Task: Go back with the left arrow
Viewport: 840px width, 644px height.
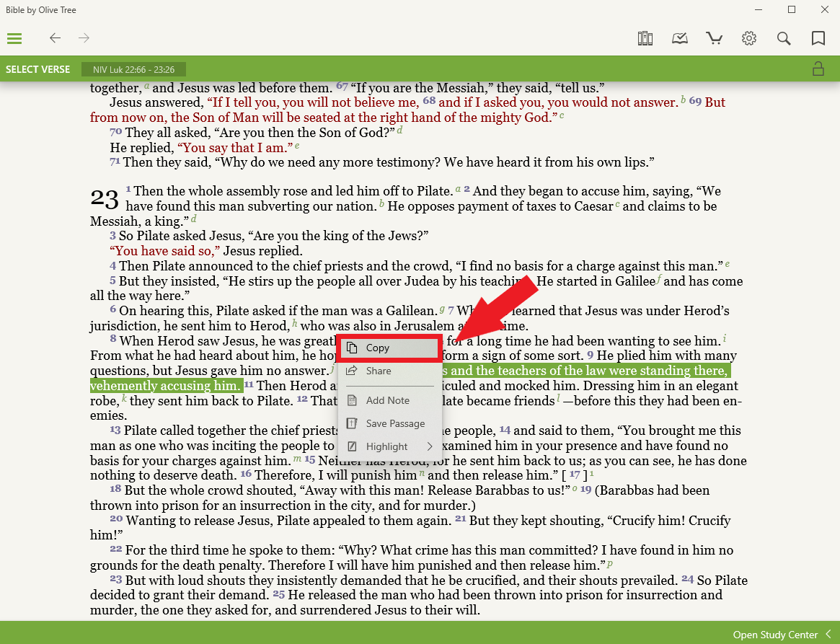Action: coord(55,38)
